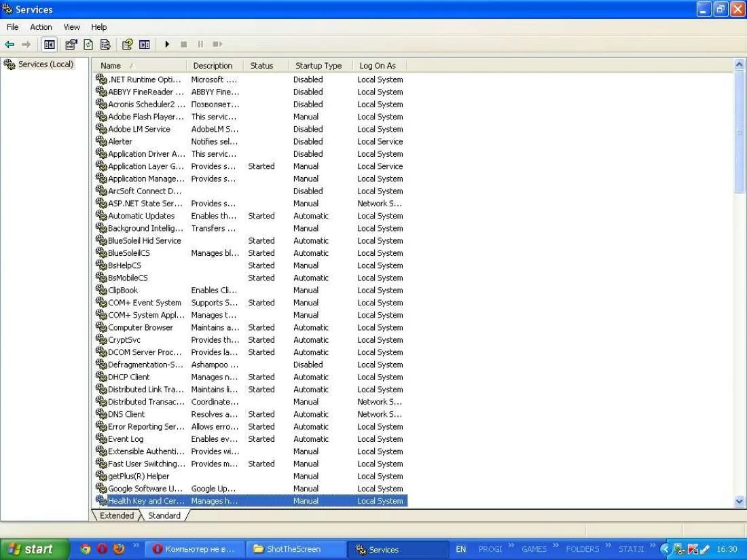Screen dimensions: 747x560
Task: Sort by the Log On As column header
Action: click(380, 66)
